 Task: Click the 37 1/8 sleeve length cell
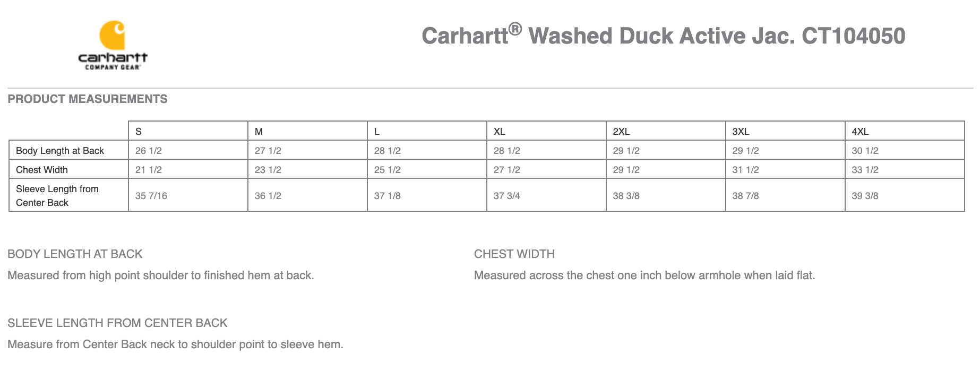click(x=388, y=196)
